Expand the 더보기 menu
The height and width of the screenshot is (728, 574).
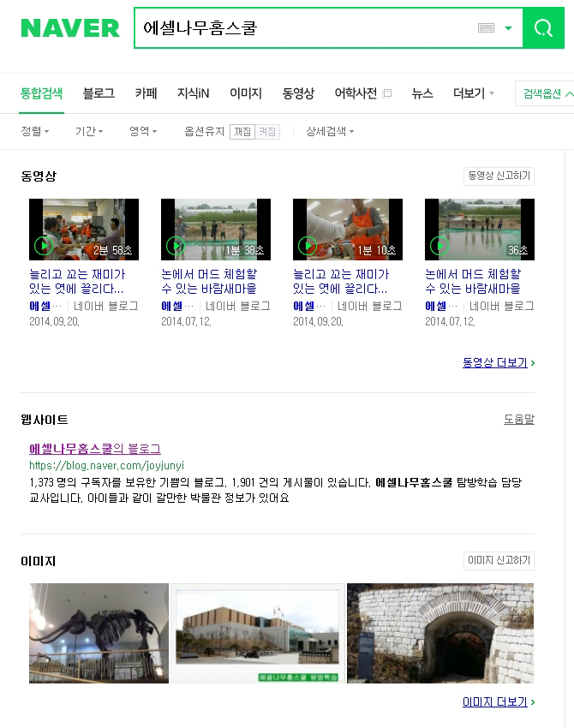click(473, 93)
